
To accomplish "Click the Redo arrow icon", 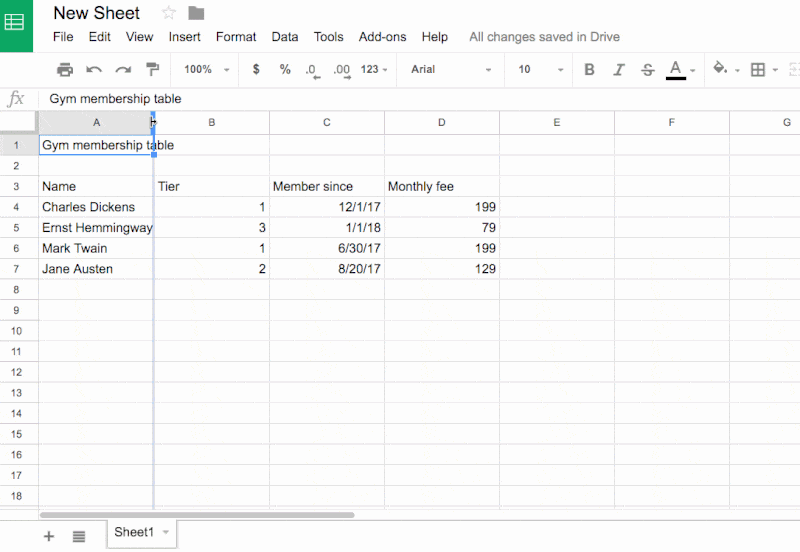I will click(123, 69).
